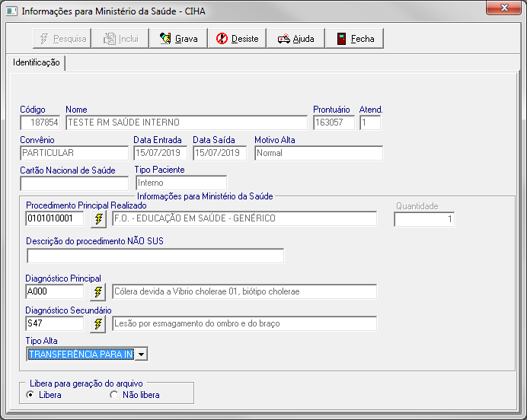Click the Cólera devida a Vibrio cholerae description
This screenshot has width=527, height=420.
244,291
